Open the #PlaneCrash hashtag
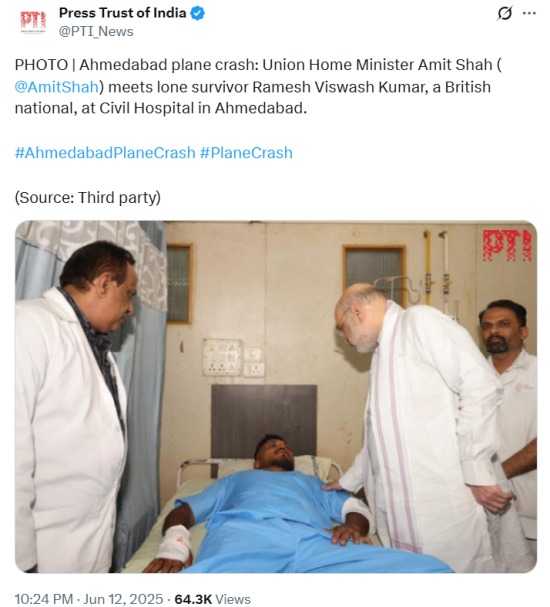Screen dimensions: 550x607 246,153
